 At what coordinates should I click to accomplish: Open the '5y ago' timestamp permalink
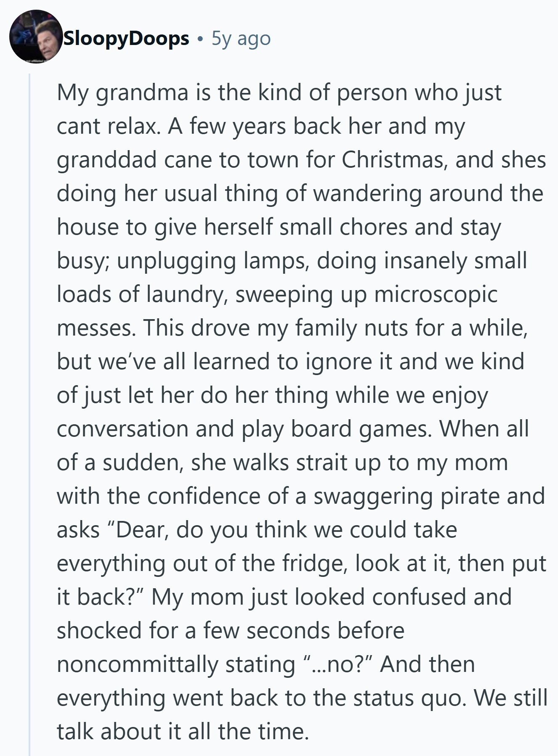point(241,39)
